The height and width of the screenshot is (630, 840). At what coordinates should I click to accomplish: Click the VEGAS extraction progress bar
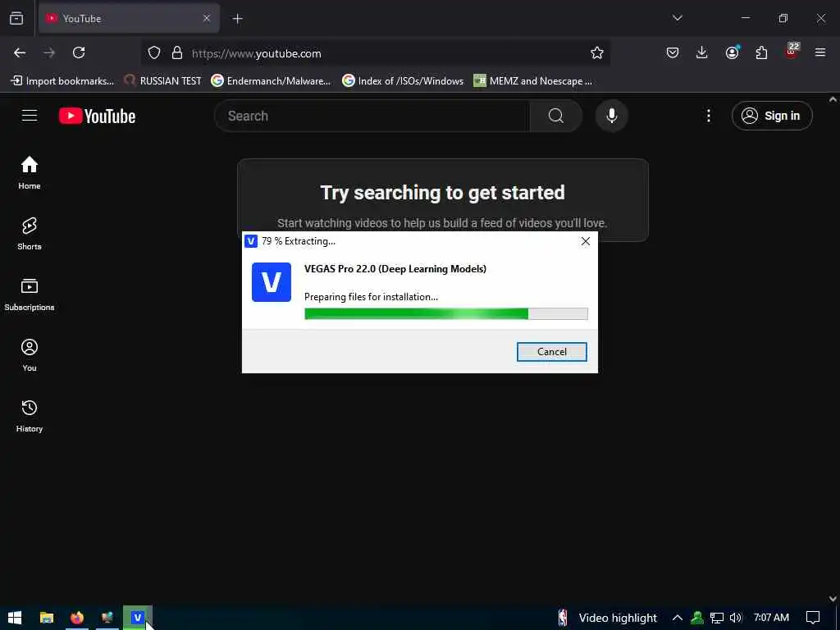pos(445,313)
